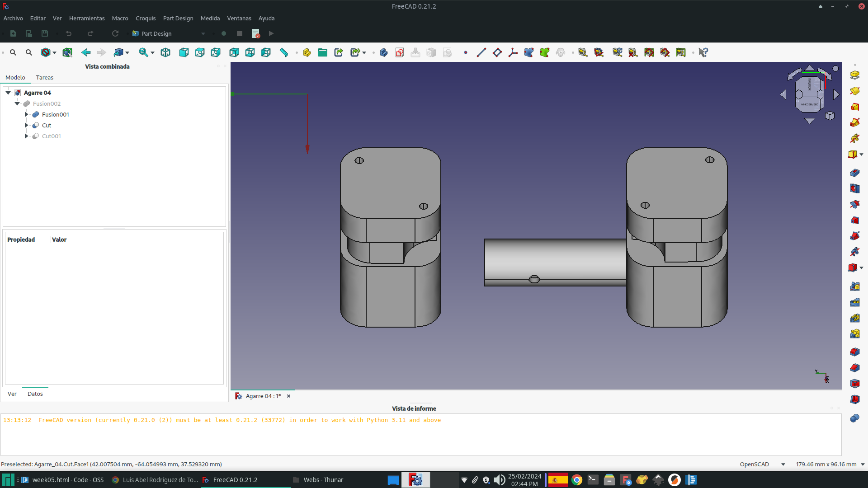Click the Fit Selection view icon
This screenshot has width=868, height=488.
(29, 52)
